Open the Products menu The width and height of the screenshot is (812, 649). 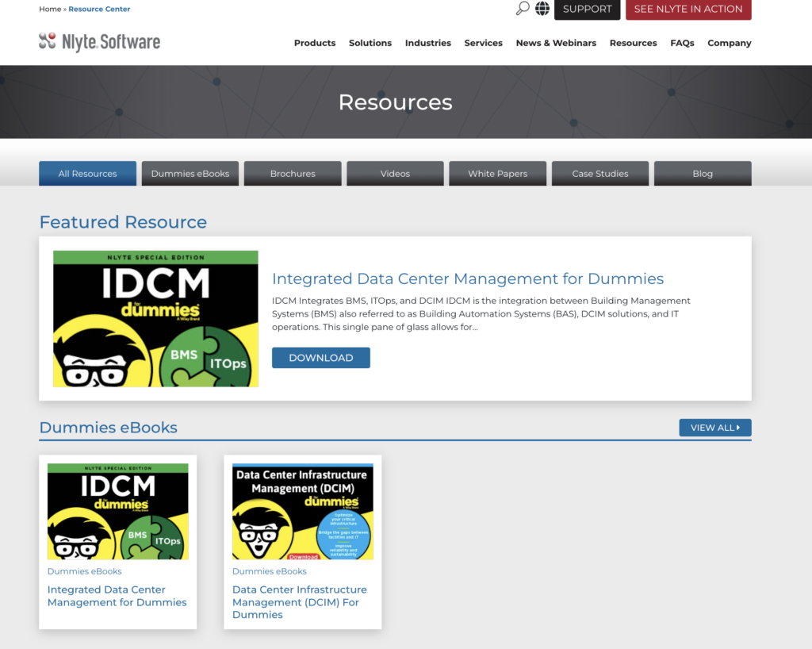click(x=315, y=43)
